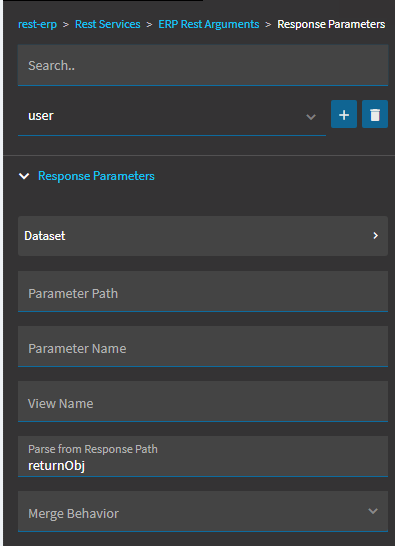Image resolution: width=395 pixels, height=546 pixels.
Task: Focus the Search field
Action: point(203,65)
